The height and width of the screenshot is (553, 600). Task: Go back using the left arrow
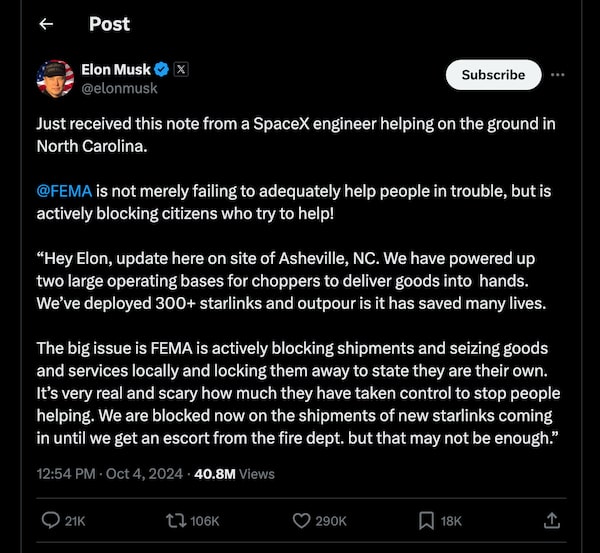tap(46, 24)
